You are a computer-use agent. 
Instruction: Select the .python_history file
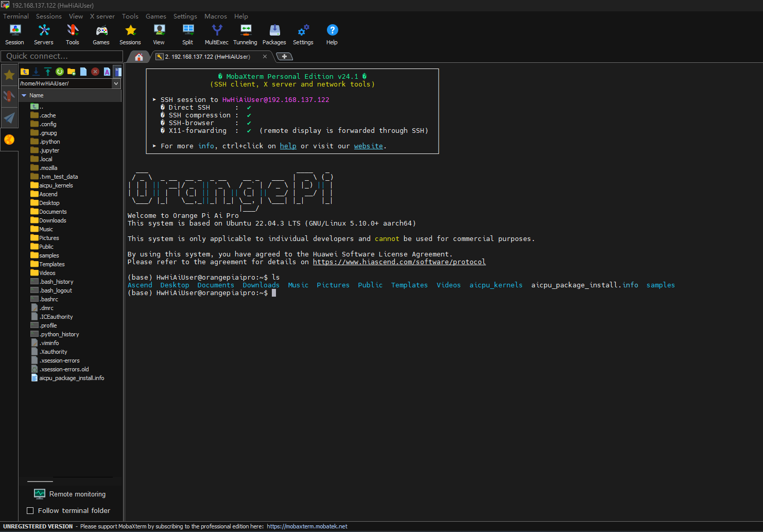coord(55,334)
